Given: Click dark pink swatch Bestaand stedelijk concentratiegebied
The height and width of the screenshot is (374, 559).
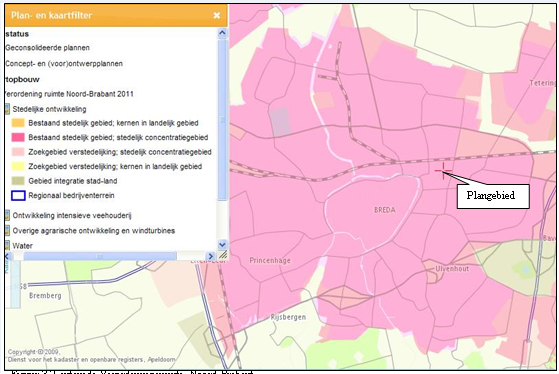Looking at the screenshot, I should pyautogui.click(x=18, y=137).
